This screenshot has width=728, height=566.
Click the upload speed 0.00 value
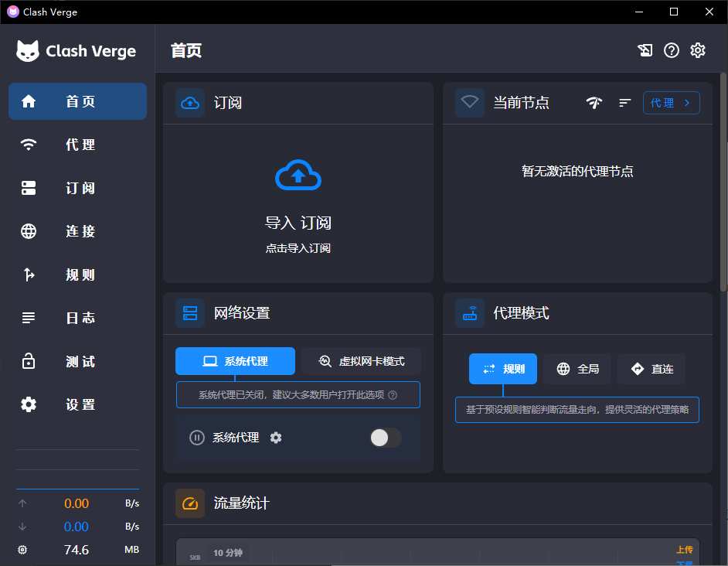pyautogui.click(x=77, y=503)
